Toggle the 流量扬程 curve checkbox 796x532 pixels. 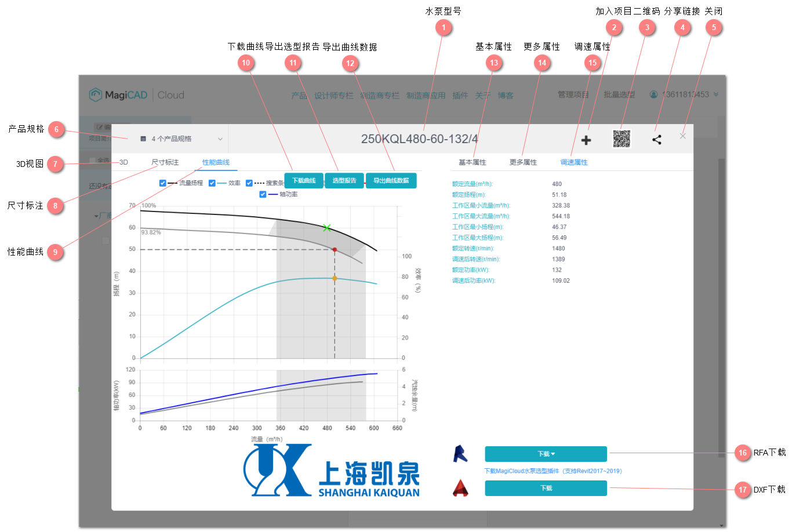(x=163, y=183)
